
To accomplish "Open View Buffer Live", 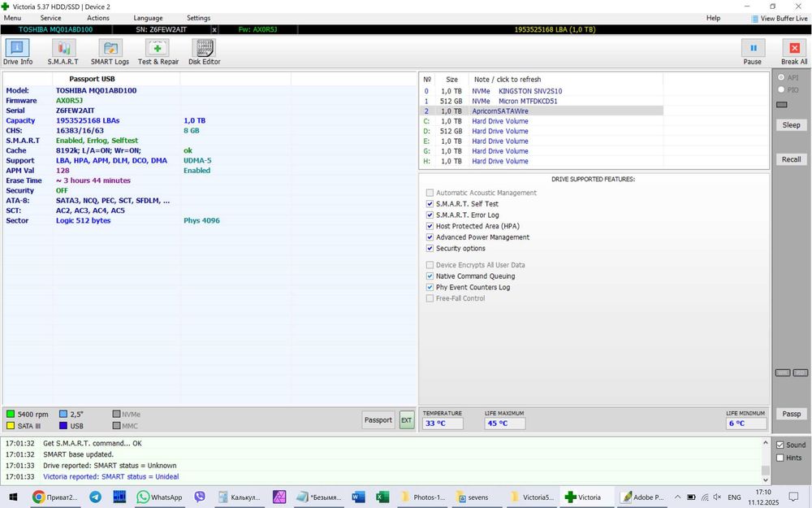I will [x=780, y=18].
